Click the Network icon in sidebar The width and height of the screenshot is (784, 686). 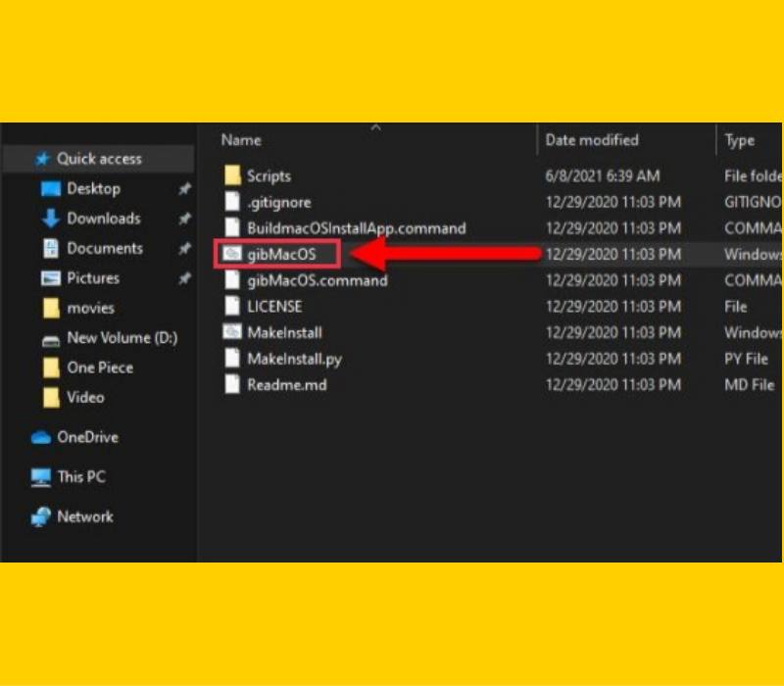tap(40, 517)
